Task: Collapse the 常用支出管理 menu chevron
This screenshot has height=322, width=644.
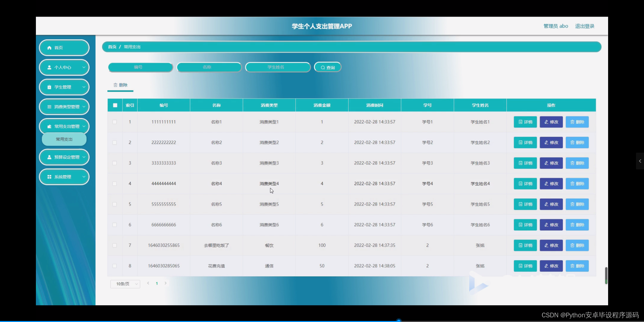Action: click(x=84, y=126)
